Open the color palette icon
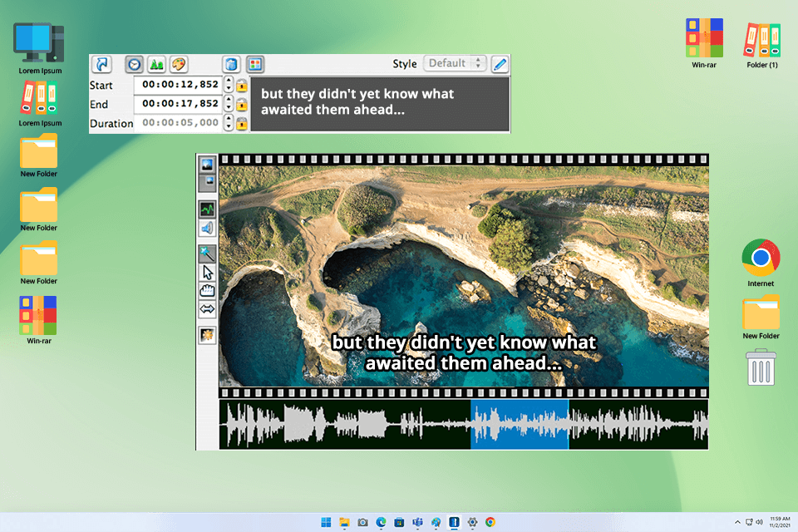798x532 pixels. tap(180, 64)
